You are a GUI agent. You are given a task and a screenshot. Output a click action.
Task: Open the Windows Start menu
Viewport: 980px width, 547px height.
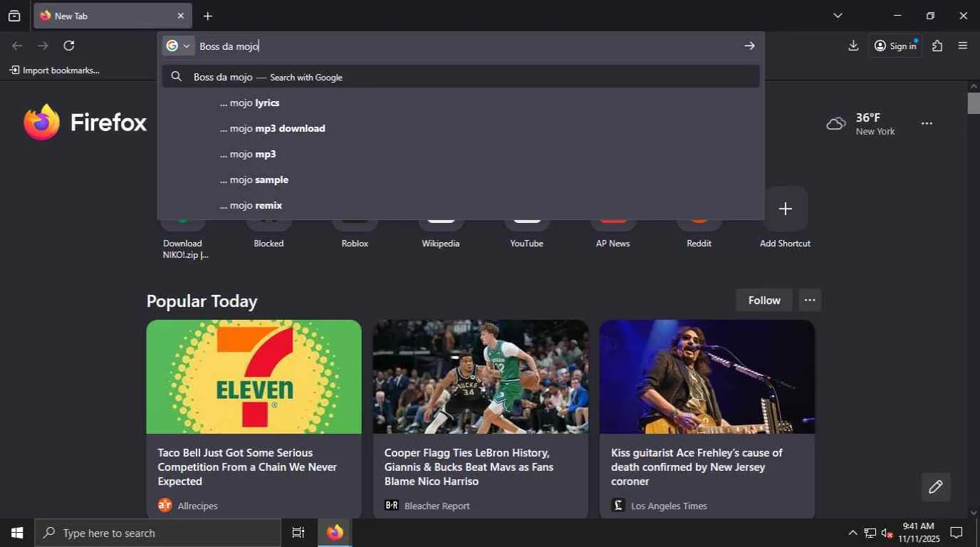(17, 533)
